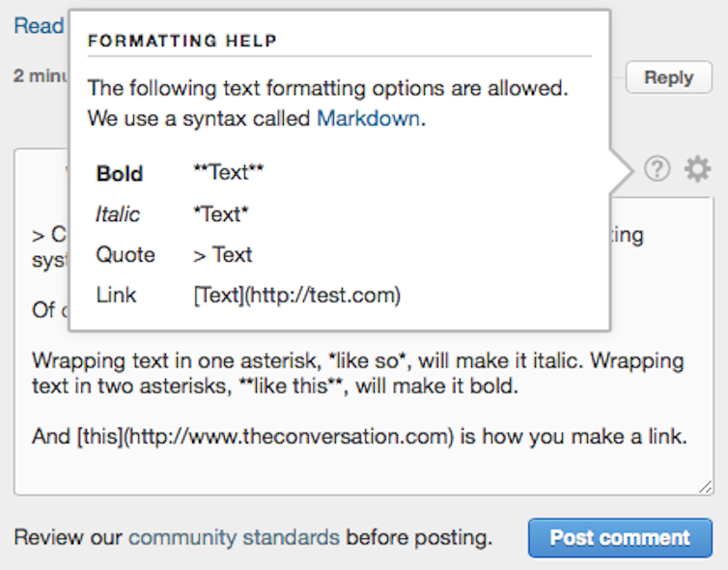
Task: Click the [Text](http://test.com) link syntax example
Action: click(297, 295)
